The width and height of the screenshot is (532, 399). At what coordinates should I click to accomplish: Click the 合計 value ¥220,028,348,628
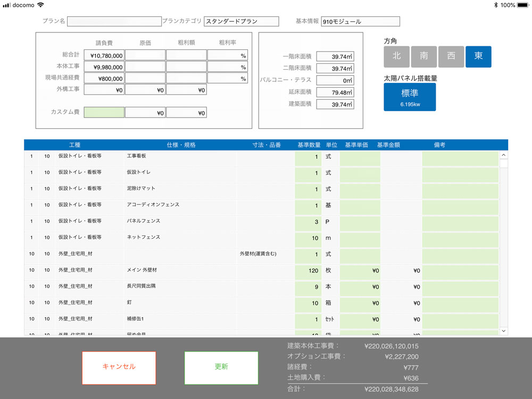pyautogui.click(x=391, y=389)
